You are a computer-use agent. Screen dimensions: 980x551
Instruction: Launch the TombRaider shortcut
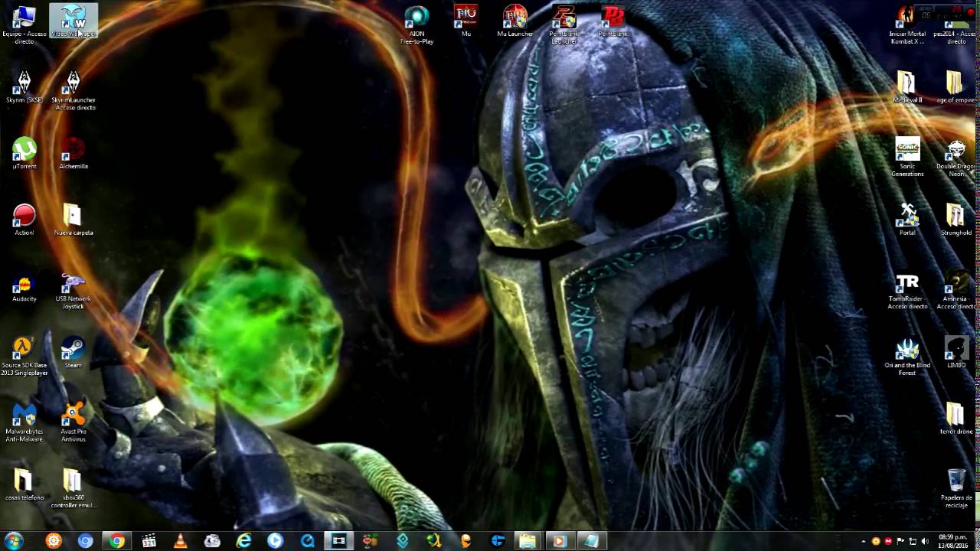(x=907, y=290)
